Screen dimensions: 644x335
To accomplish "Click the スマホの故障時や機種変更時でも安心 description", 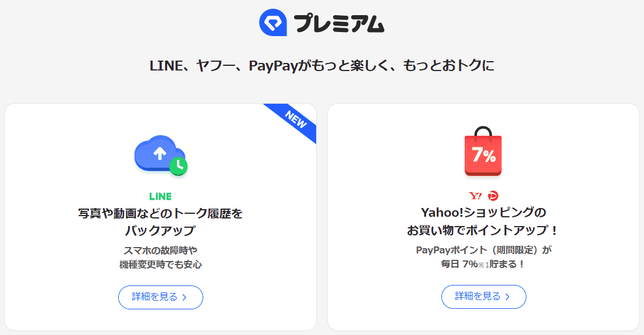I will pyautogui.click(x=160, y=257).
